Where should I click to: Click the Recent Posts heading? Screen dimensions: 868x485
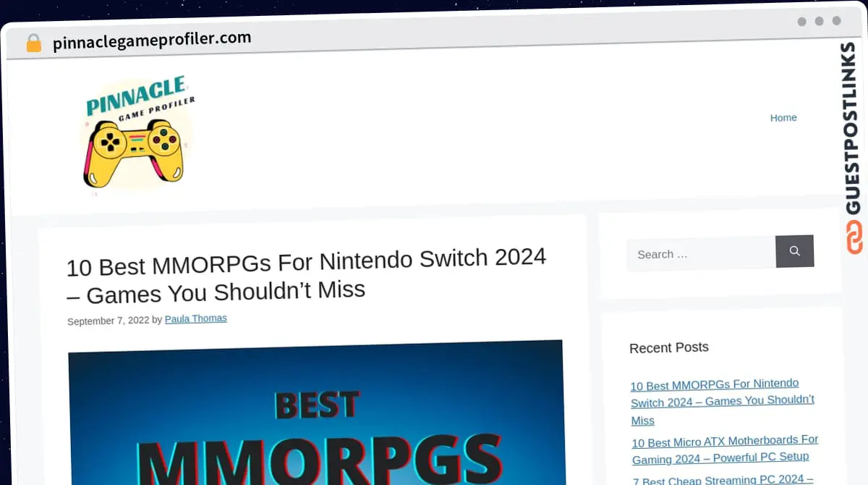pyautogui.click(x=668, y=347)
